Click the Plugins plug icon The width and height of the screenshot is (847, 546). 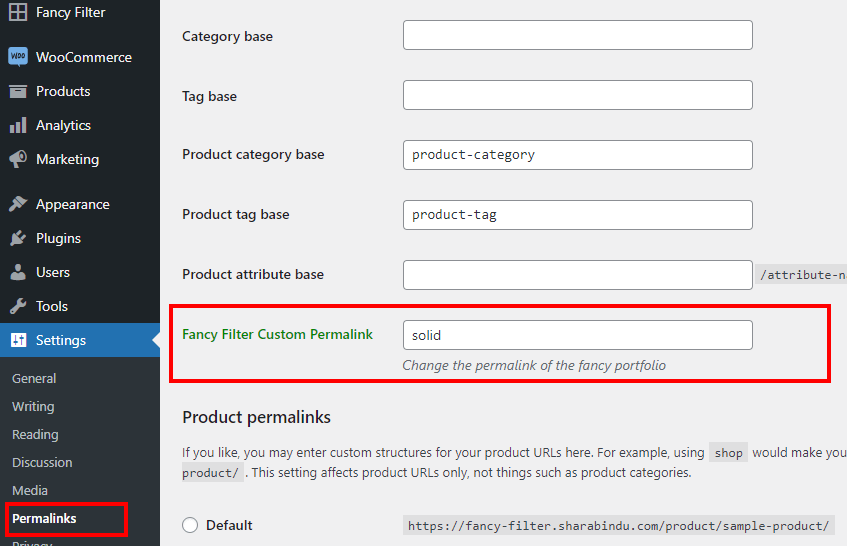coord(18,238)
